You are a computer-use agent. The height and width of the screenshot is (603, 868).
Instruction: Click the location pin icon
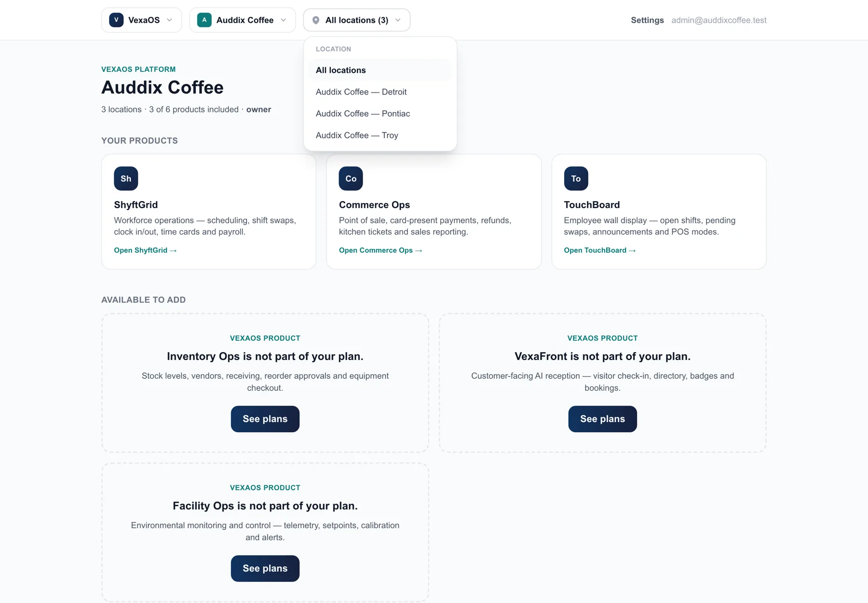316,20
